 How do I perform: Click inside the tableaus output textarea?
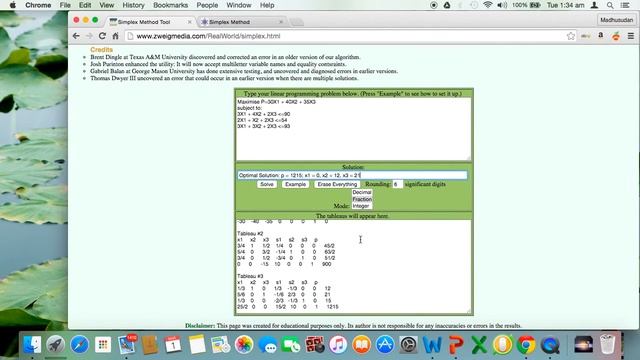pos(353,267)
